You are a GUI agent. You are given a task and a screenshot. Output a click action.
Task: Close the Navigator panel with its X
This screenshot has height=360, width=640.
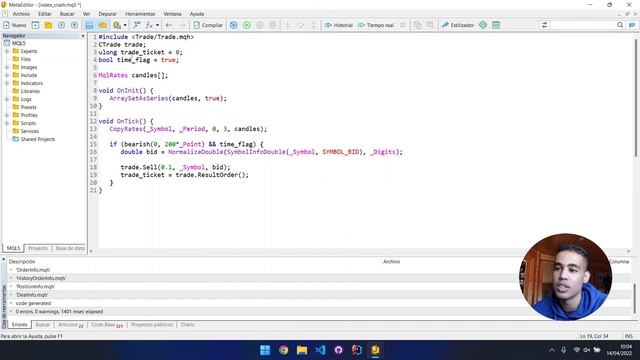83,36
